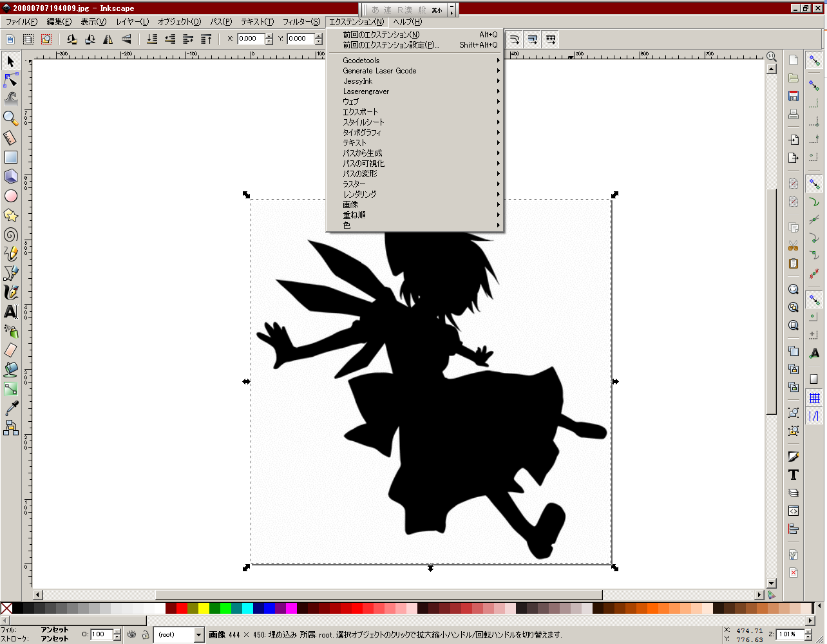Select the 3D Box tool

[10, 176]
